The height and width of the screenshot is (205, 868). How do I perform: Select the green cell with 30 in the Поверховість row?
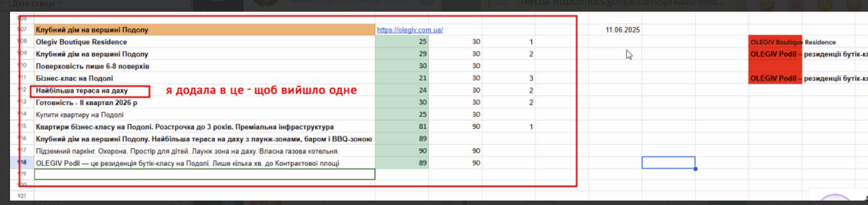[x=402, y=66]
